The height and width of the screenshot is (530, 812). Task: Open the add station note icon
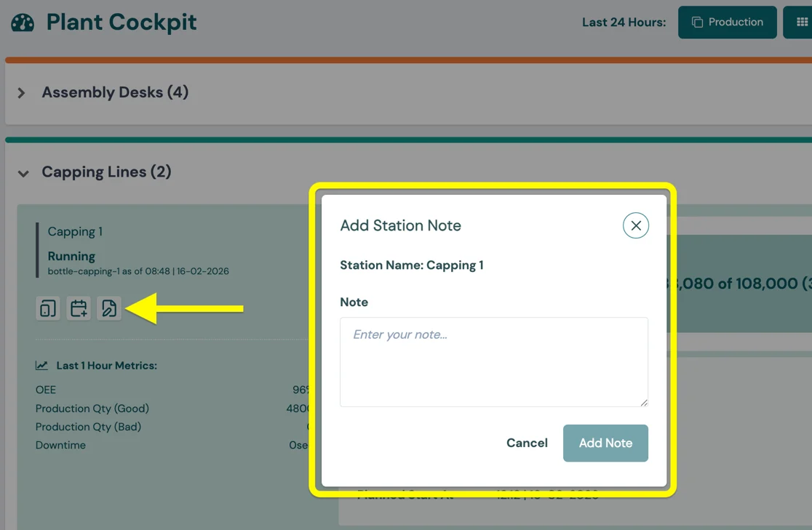tap(109, 308)
